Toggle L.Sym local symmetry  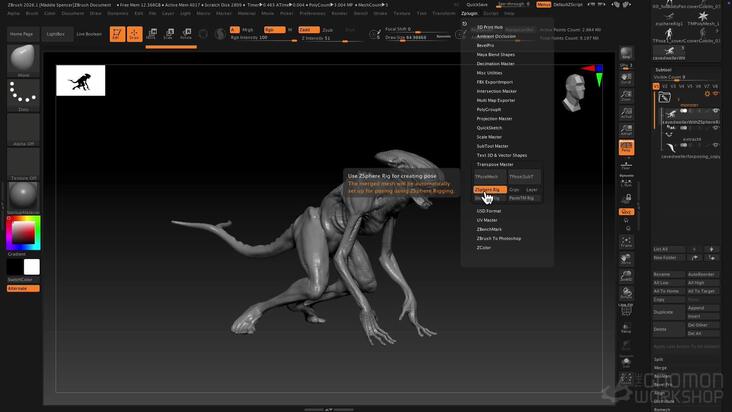tap(626, 182)
